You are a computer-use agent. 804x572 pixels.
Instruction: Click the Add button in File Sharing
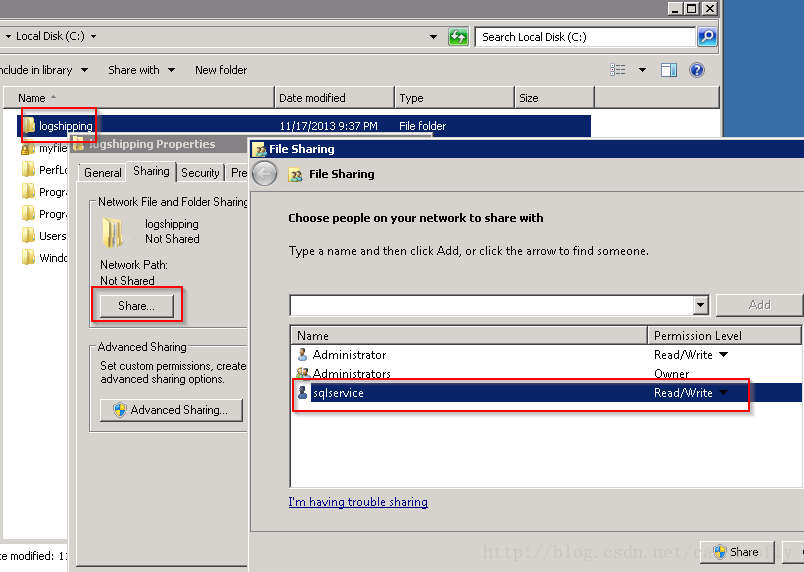pos(759,305)
